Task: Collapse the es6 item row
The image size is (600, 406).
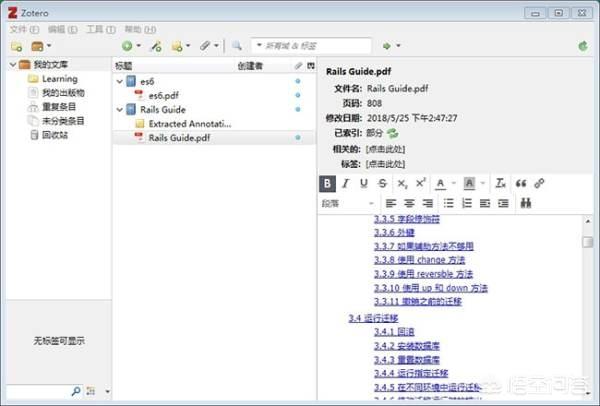Action: 119,82
